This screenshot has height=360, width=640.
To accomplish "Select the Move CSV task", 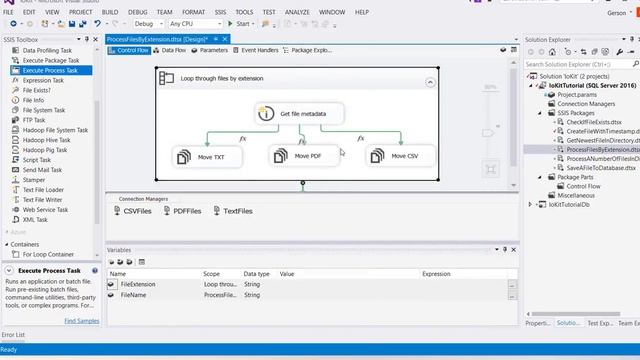I will (401, 156).
